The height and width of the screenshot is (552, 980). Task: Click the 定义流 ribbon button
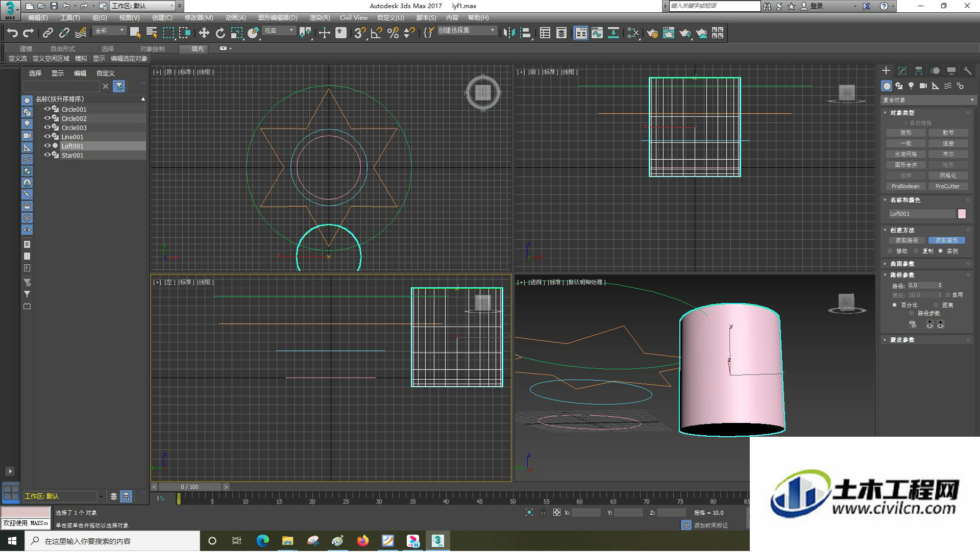(18, 59)
